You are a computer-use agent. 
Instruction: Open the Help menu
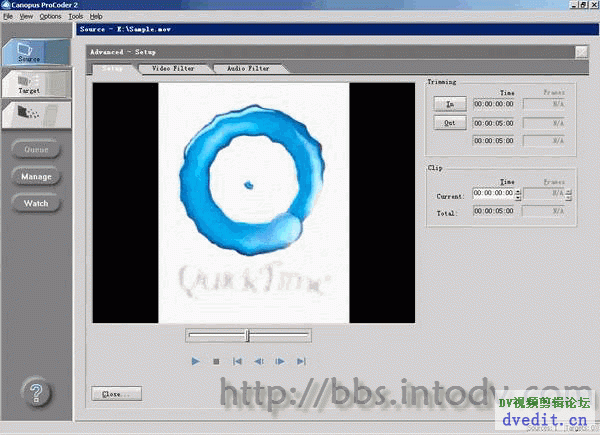96,16
